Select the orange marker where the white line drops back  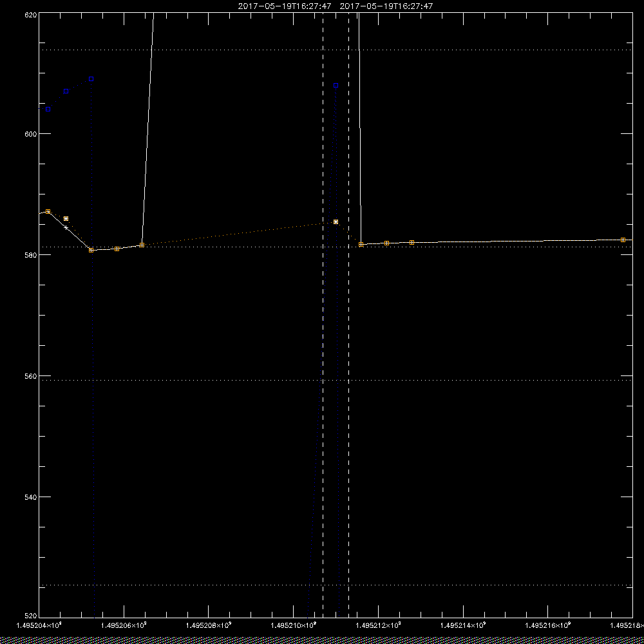pos(361,244)
